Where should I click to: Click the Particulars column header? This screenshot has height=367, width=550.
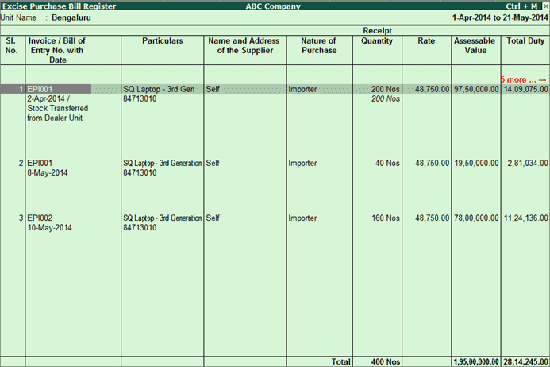162,41
